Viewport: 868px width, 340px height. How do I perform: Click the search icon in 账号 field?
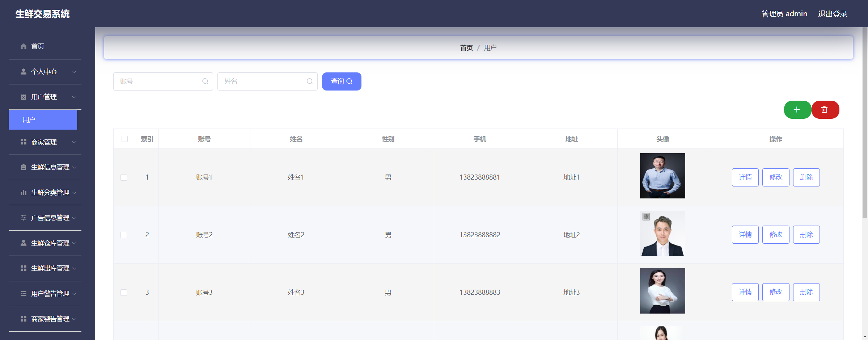(205, 81)
